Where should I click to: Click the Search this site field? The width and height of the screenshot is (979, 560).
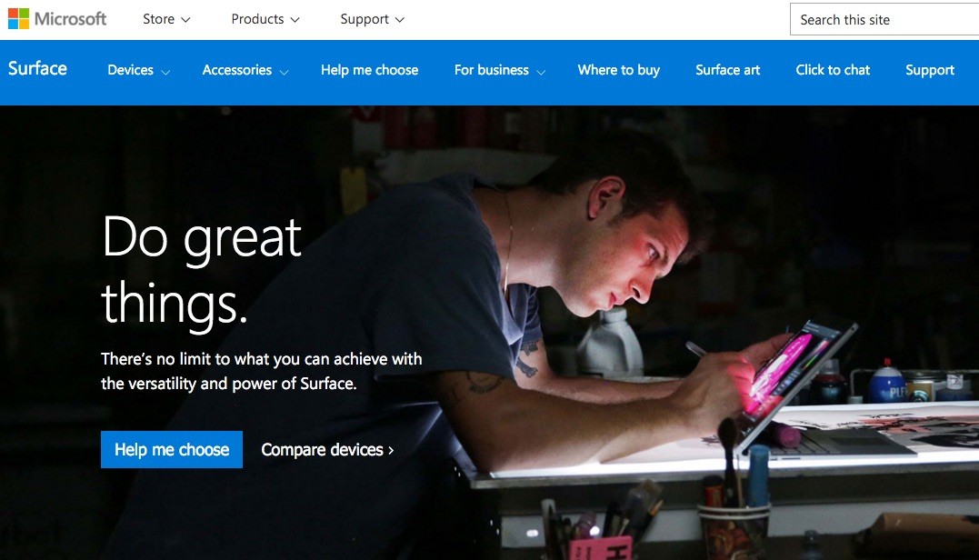[884, 19]
